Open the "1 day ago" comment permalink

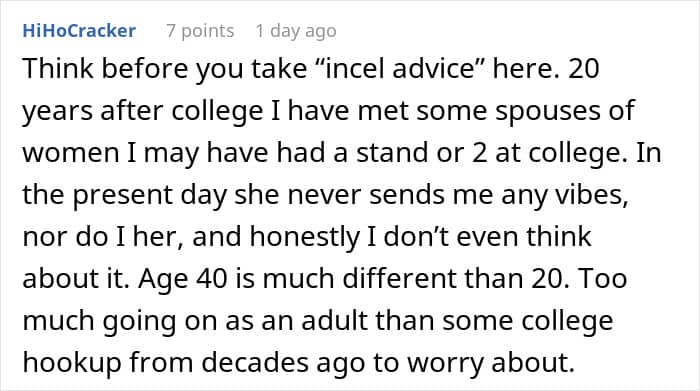(x=296, y=31)
